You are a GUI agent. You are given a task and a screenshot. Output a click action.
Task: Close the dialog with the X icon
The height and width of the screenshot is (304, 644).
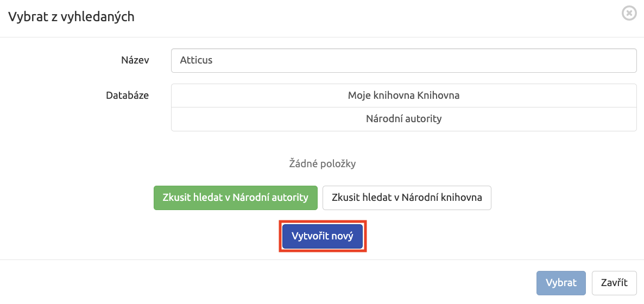629,14
